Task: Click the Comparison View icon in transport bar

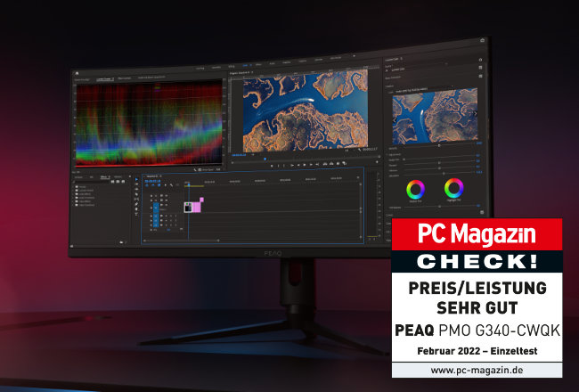Action: tap(344, 163)
